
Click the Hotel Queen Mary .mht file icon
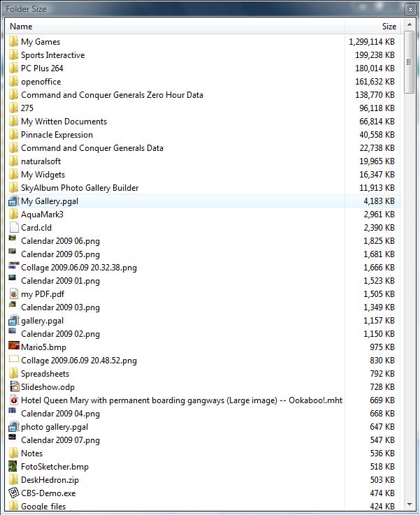pos(14,400)
